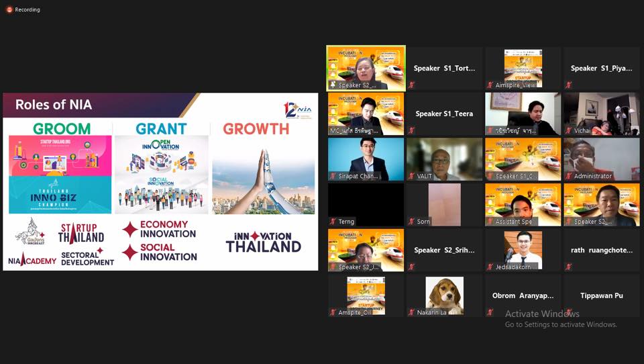
Task: Click the muted mic icon beside Aimspire_View
Action: 490,85
